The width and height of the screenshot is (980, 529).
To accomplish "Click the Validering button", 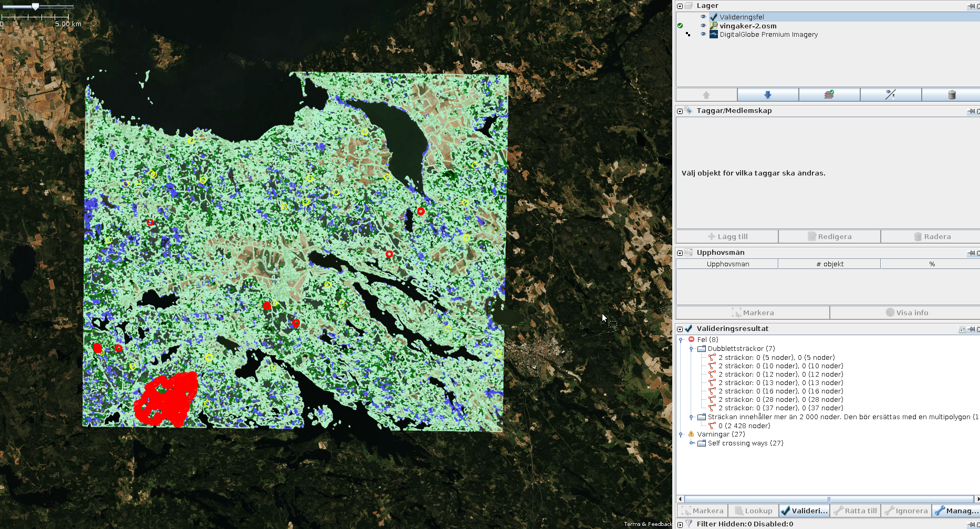I will pos(804,511).
